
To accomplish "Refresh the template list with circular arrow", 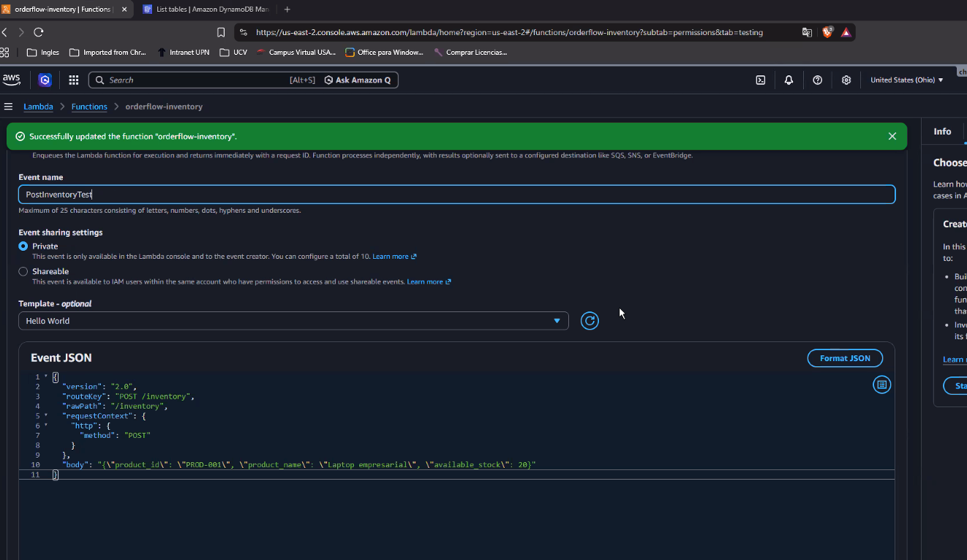I will (x=590, y=321).
